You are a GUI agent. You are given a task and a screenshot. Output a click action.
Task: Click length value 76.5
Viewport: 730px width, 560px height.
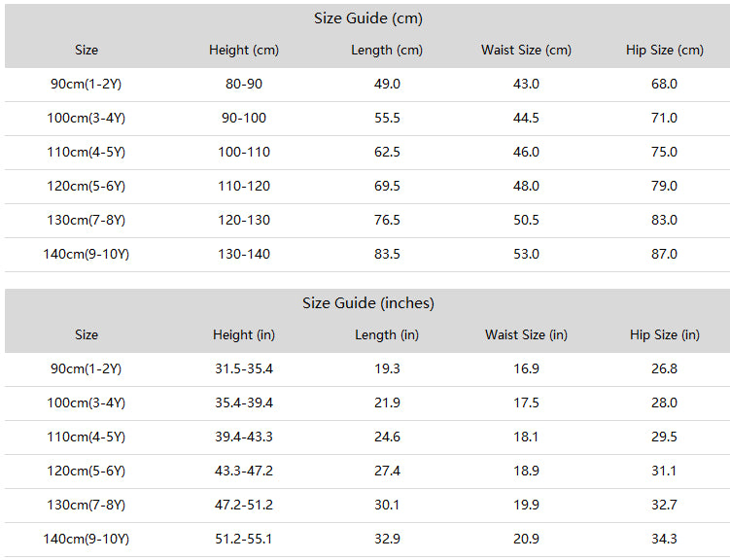pos(387,220)
